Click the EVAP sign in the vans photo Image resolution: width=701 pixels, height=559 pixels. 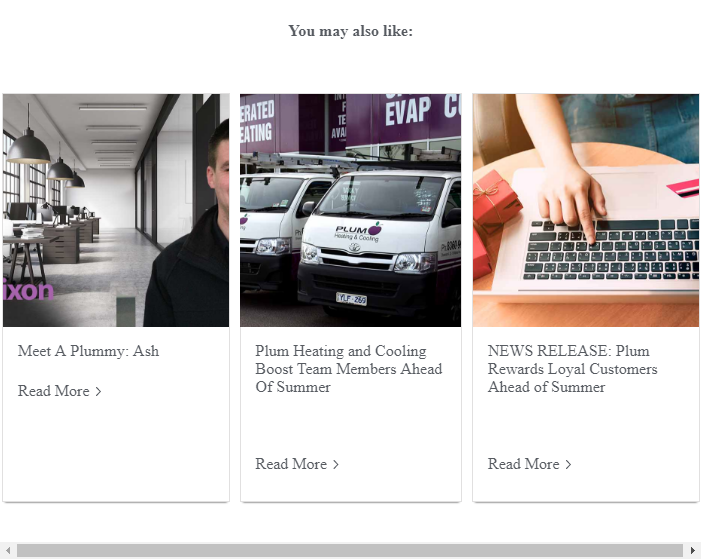(408, 110)
